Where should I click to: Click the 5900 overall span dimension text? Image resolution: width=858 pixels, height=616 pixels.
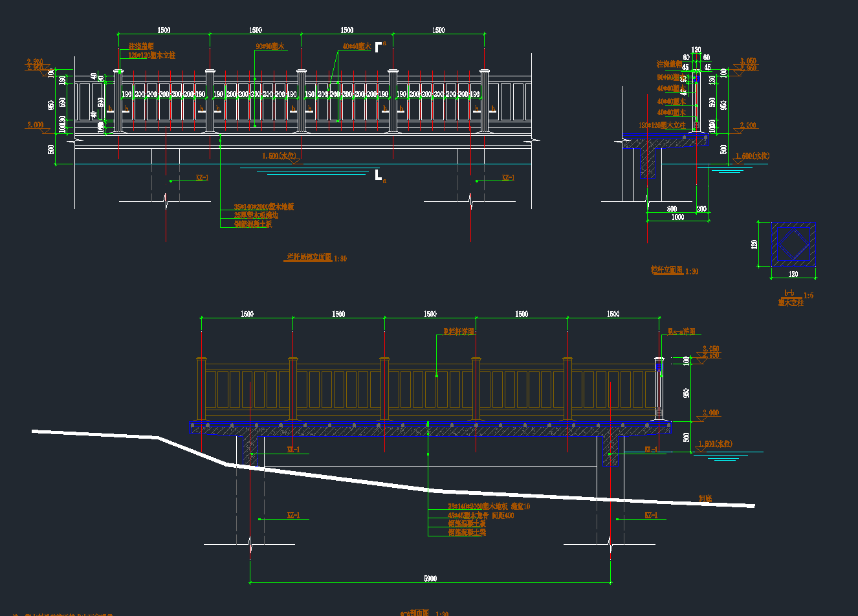(x=430, y=578)
